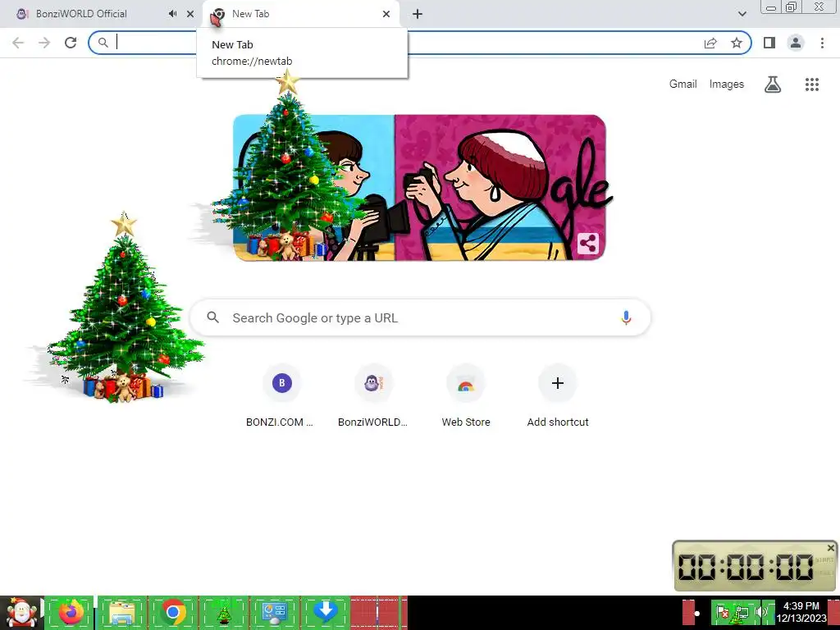Screen dimensions: 840x630
Task: Open the Images link
Action: coord(727,84)
